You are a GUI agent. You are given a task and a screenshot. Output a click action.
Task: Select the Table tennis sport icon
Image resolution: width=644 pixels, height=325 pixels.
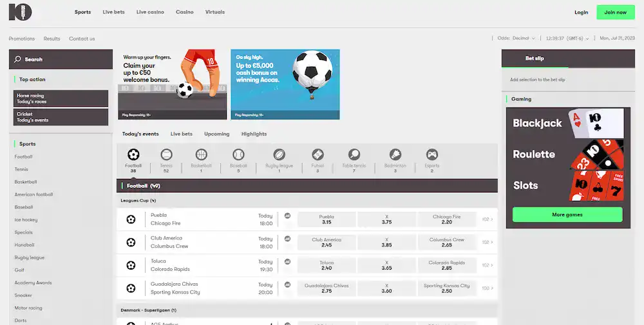pos(354,154)
